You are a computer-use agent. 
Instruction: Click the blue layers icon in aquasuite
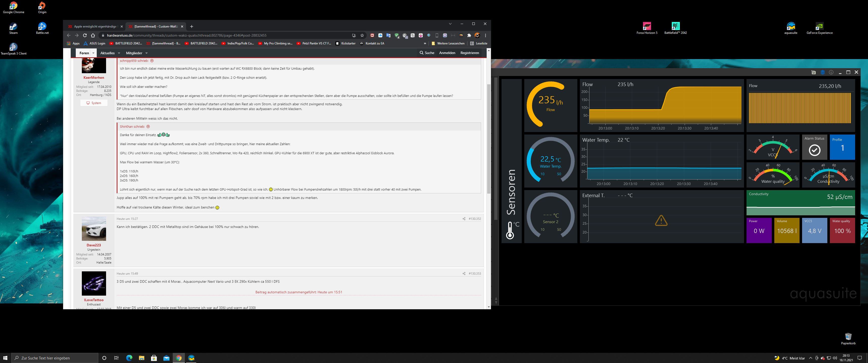click(x=822, y=72)
